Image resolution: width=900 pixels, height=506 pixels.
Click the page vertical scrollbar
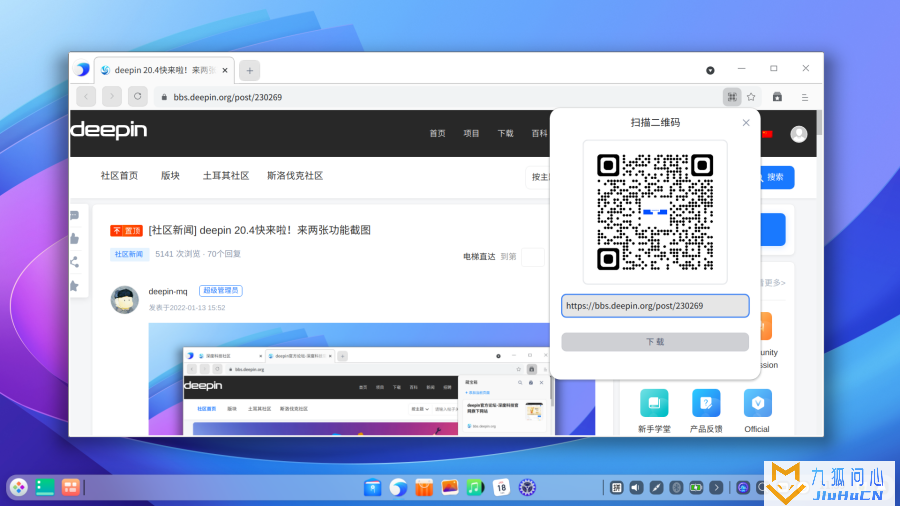click(x=820, y=123)
